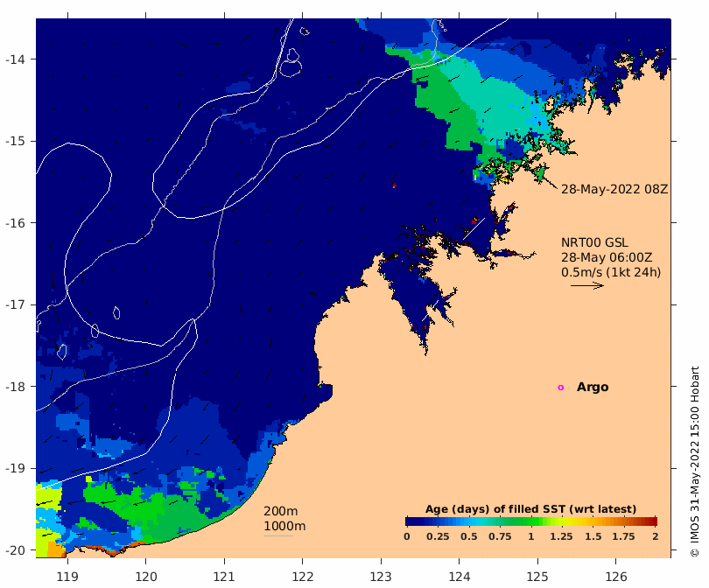The image size is (709, 588).
Task: Click the latitude axis label '-20'
Action: [x=15, y=550]
